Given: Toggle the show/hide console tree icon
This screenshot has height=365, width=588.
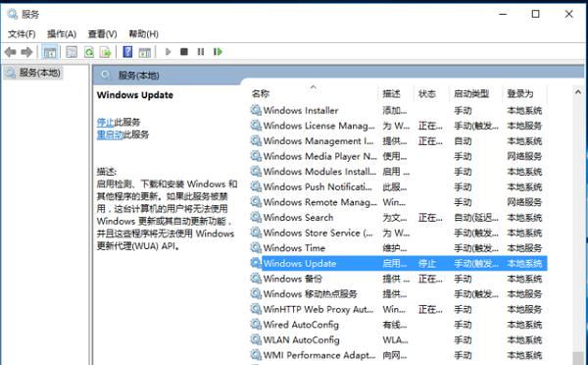Looking at the screenshot, I should tap(50, 52).
